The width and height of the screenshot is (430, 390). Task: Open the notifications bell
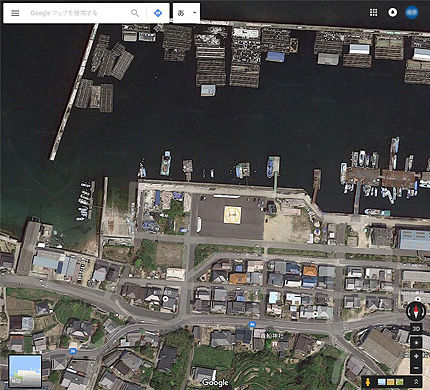(x=393, y=12)
